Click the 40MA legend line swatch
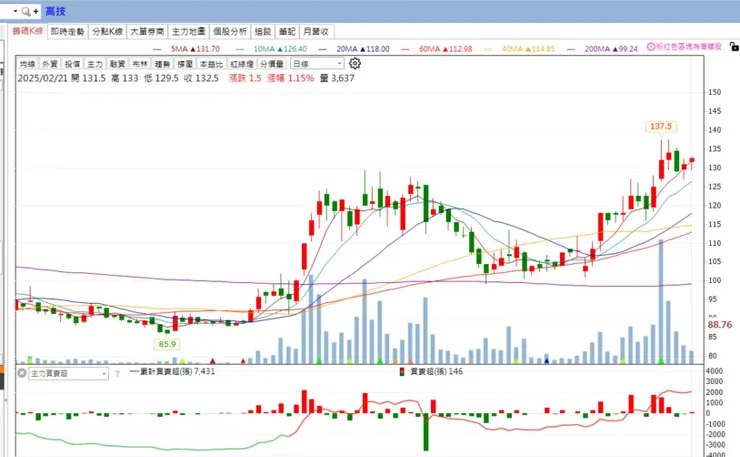Screen dimensions: 740x457 pos(488,49)
